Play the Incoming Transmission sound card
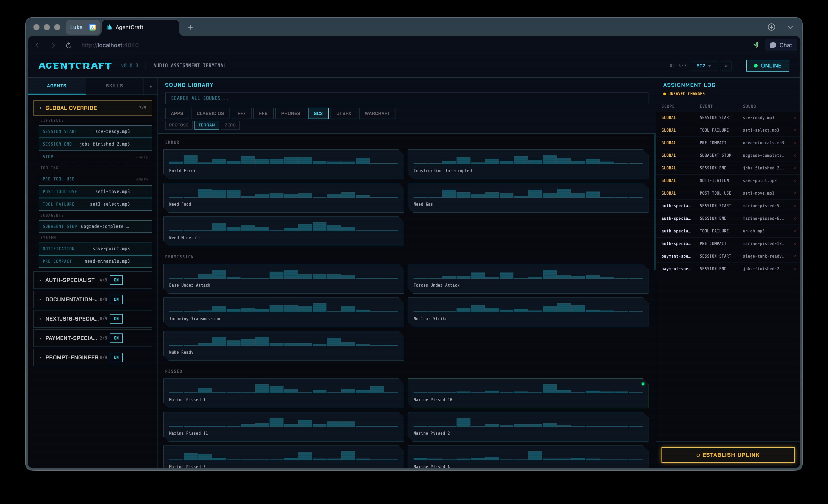The height and width of the screenshot is (504, 828). point(284,313)
